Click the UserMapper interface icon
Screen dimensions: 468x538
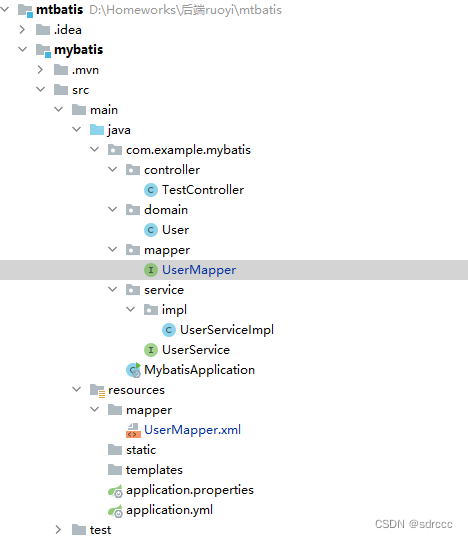tap(151, 270)
